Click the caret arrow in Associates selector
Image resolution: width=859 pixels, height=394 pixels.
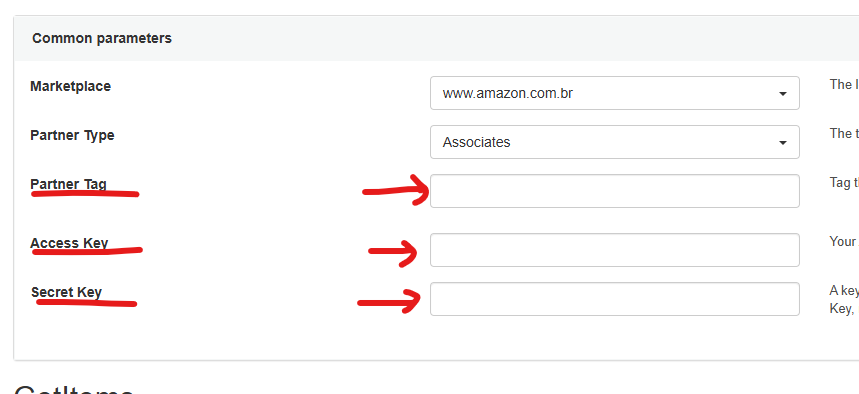(783, 143)
